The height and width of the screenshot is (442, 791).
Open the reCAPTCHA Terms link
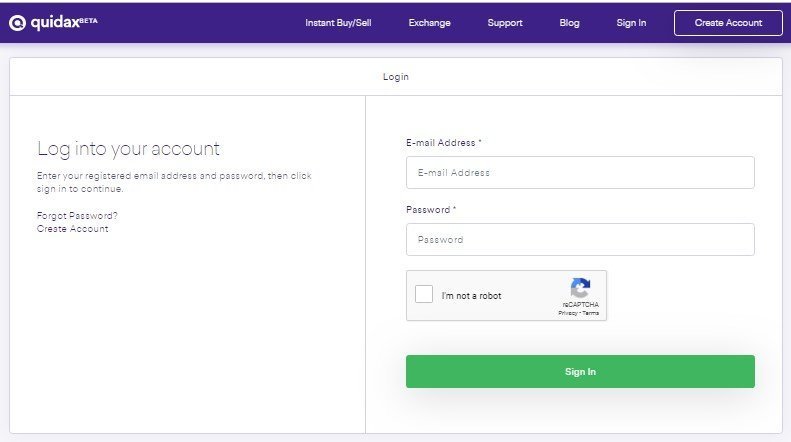click(x=591, y=313)
